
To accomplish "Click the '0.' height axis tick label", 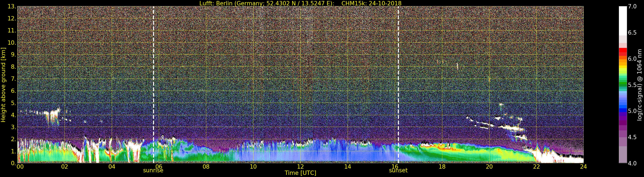I will tap(13, 163).
